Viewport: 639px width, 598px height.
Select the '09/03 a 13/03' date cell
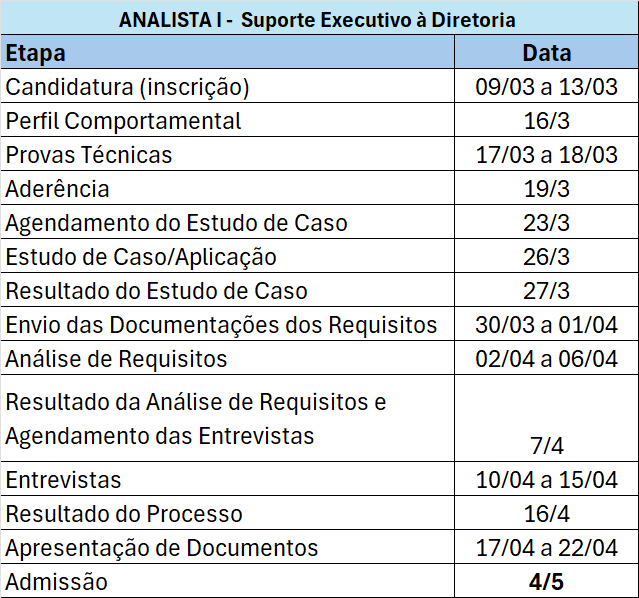point(547,87)
